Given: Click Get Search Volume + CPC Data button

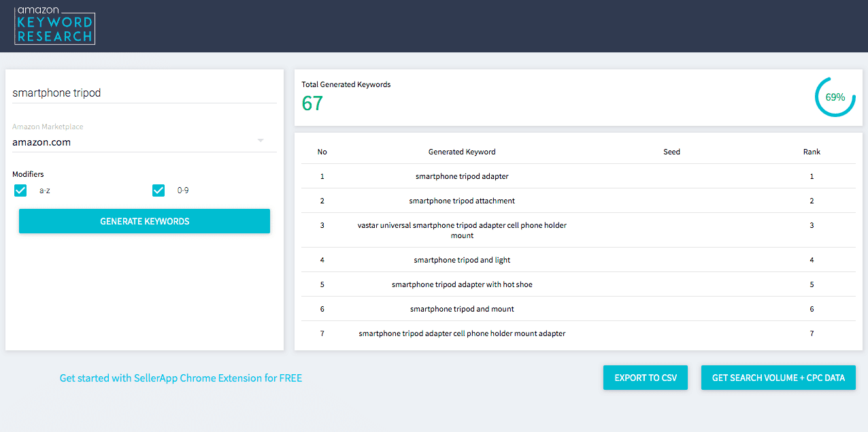Looking at the screenshot, I should 778,378.
